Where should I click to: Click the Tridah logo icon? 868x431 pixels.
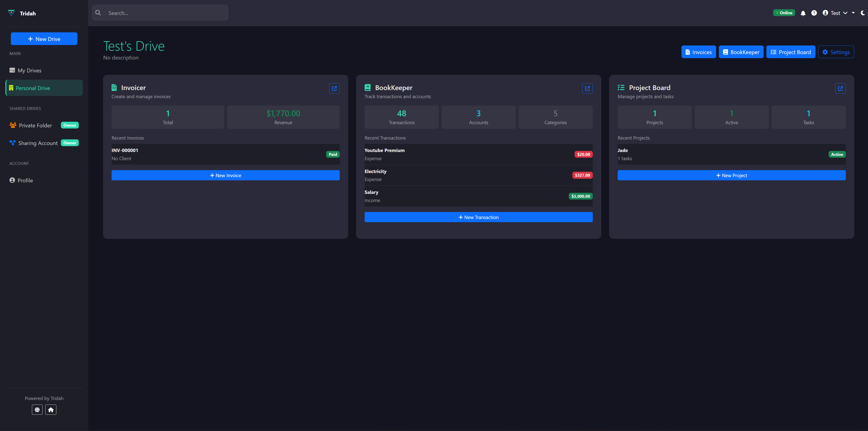click(11, 13)
